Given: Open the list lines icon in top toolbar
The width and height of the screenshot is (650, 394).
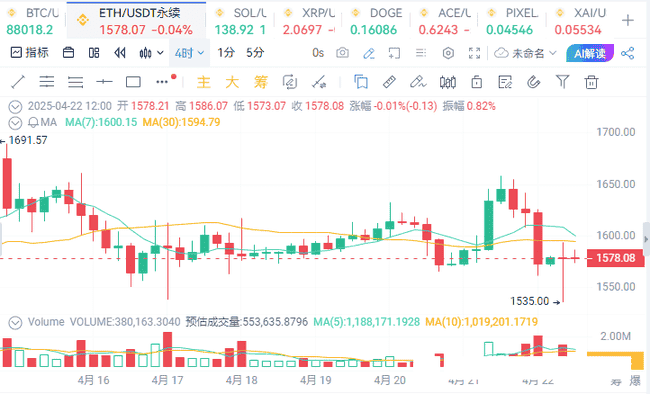Looking at the screenshot, I should pyautogui.click(x=420, y=53).
